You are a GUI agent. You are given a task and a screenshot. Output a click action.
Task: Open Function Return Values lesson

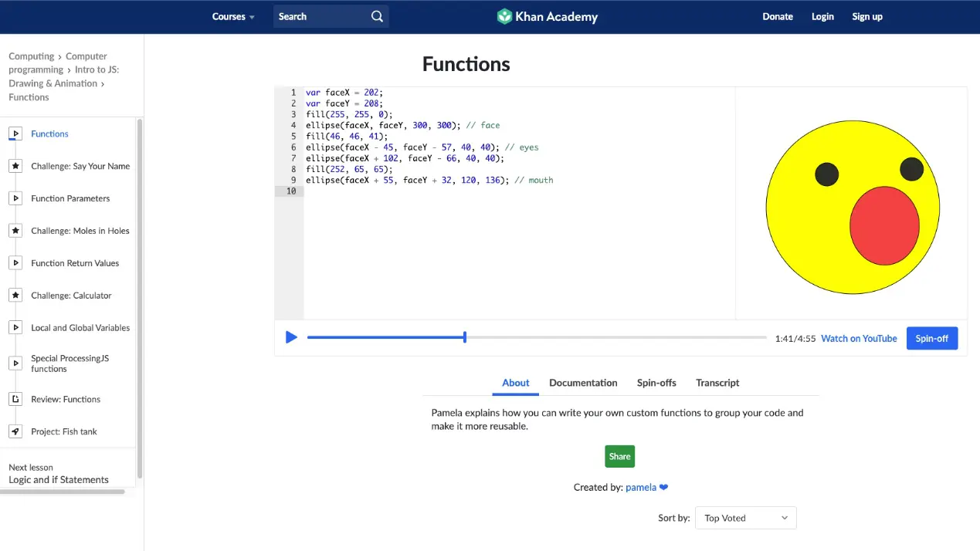coord(75,263)
